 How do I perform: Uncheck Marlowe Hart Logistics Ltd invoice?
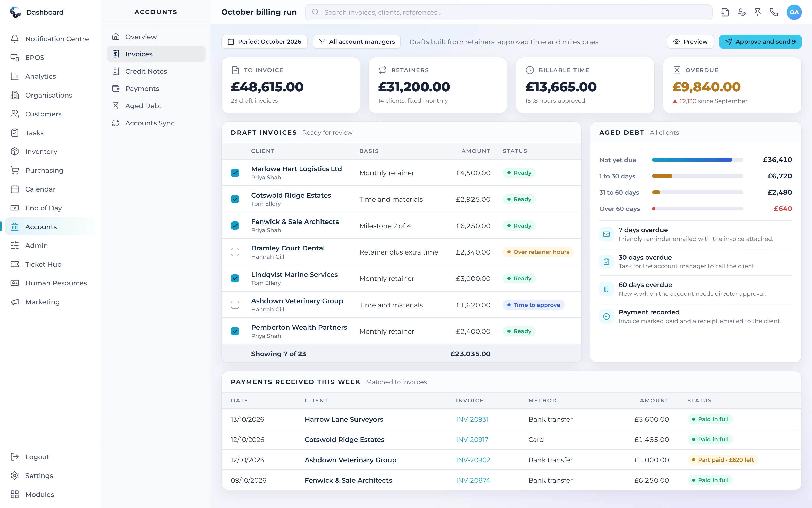[x=235, y=173]
